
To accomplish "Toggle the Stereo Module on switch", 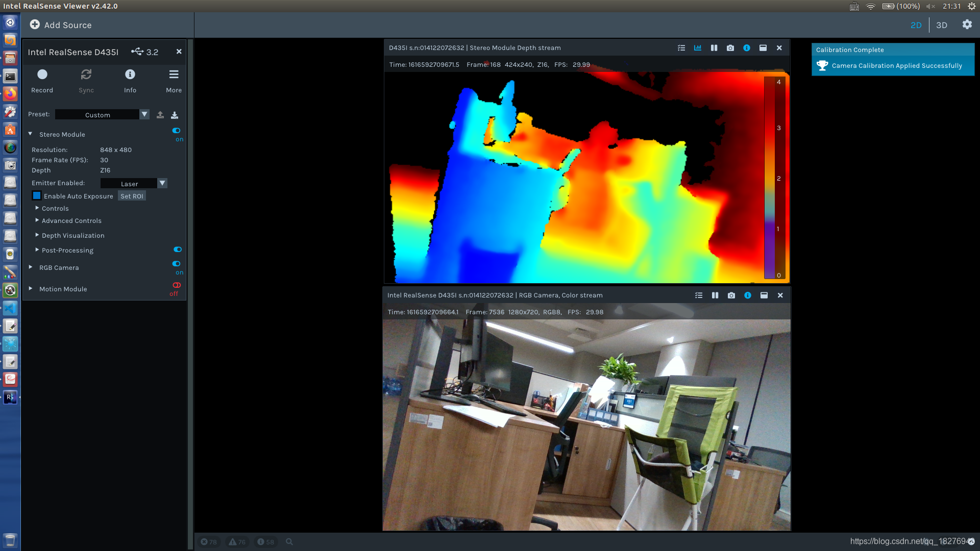I will tap(177, 131).
